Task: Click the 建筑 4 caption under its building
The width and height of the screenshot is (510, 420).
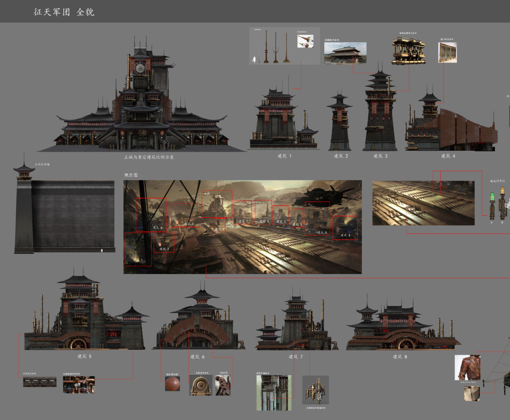Action: (x=448, y=156)
